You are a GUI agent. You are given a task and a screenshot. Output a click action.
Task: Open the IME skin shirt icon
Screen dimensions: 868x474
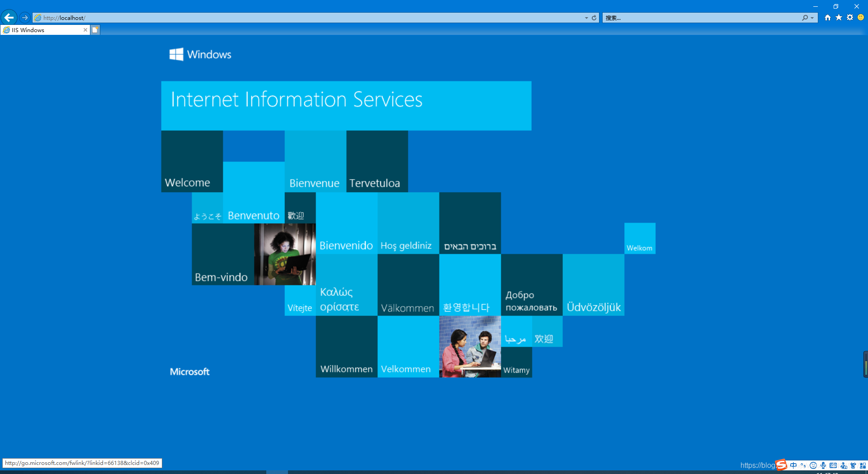tap(853, 465)
